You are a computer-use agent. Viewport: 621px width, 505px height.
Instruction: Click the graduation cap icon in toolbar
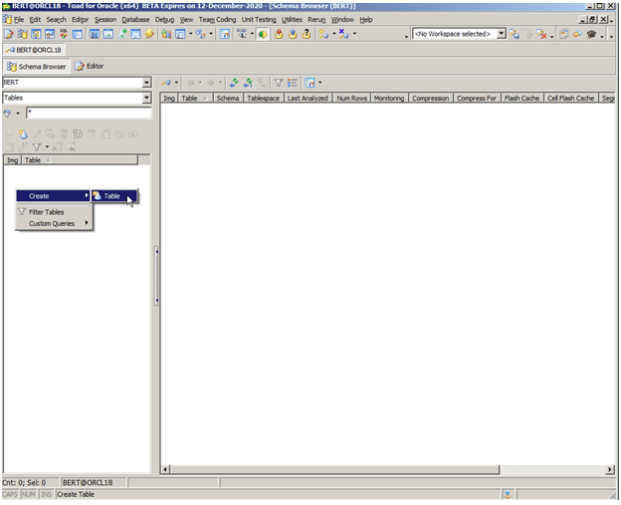(591, 34)
